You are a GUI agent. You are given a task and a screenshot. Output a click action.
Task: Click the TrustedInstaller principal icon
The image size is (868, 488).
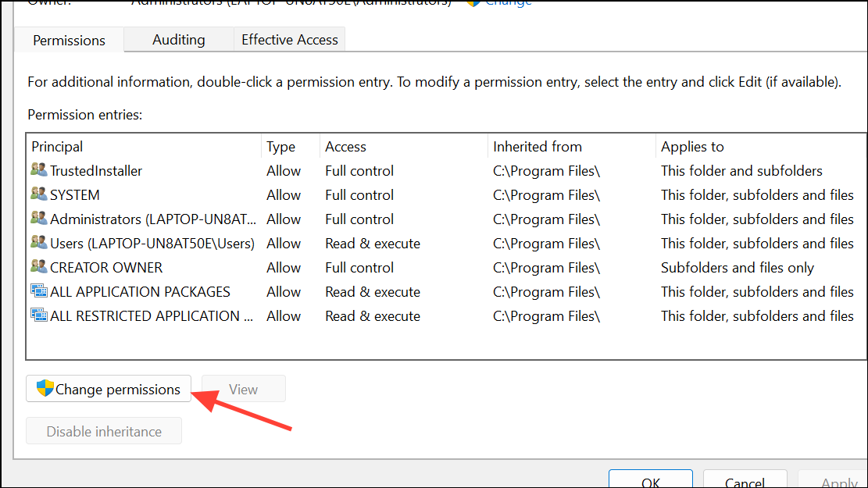(x=39, y=170)
